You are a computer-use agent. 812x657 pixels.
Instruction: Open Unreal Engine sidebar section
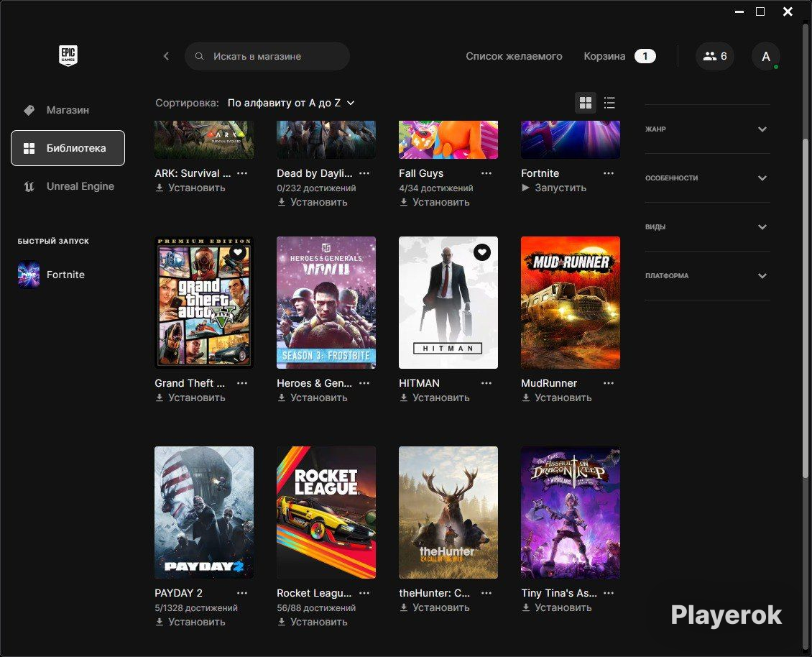tap(68, 186)
